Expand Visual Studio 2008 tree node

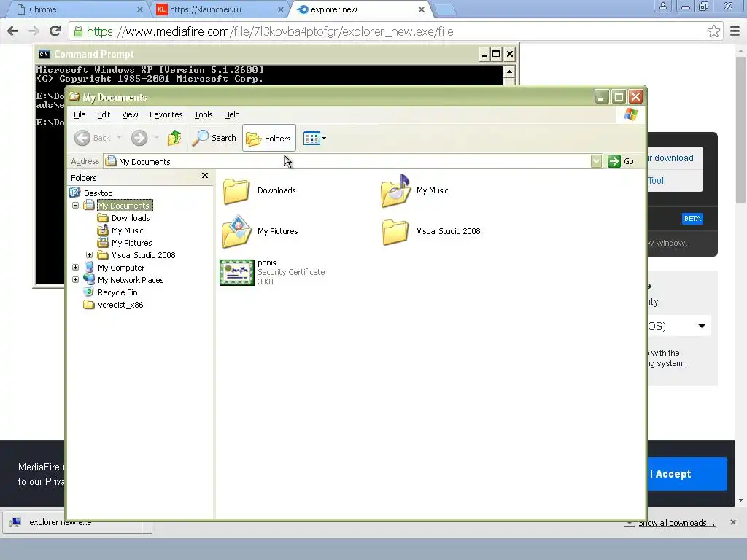coord(89,255)
